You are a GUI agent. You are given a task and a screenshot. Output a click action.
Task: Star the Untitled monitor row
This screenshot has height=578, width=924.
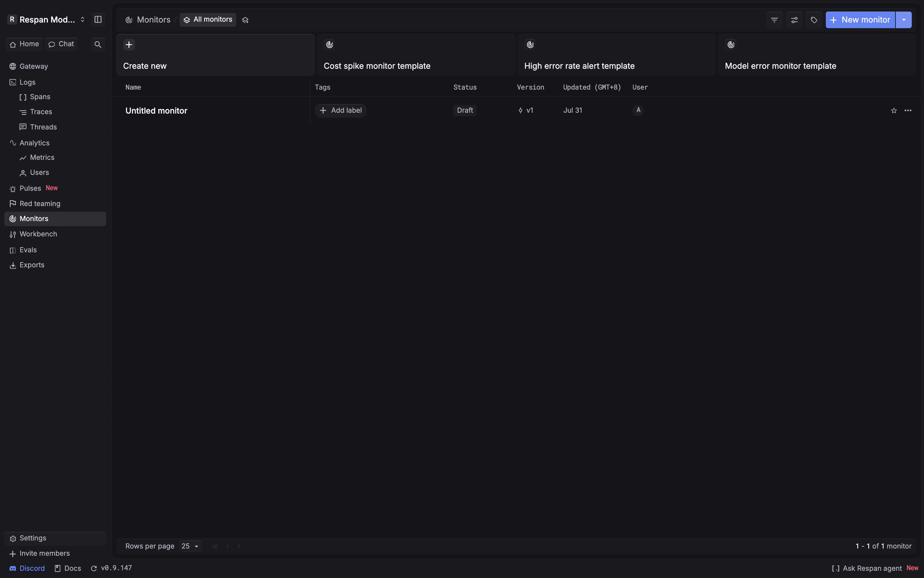click(x=894, y=110)
